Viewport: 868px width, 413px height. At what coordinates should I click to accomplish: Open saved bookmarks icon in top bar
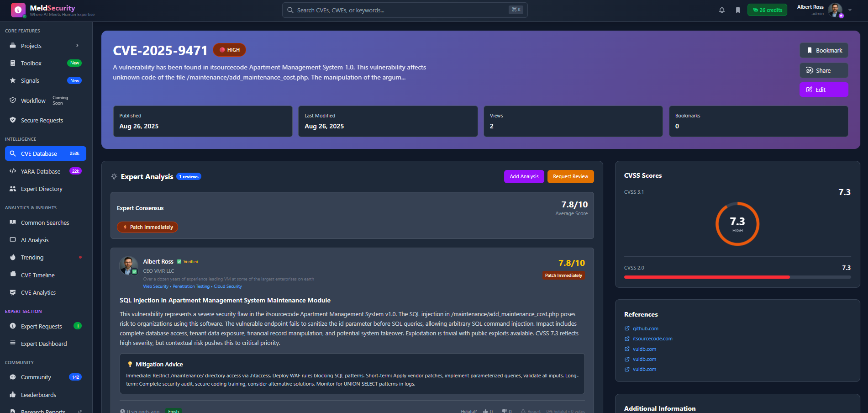coord(738,10)
